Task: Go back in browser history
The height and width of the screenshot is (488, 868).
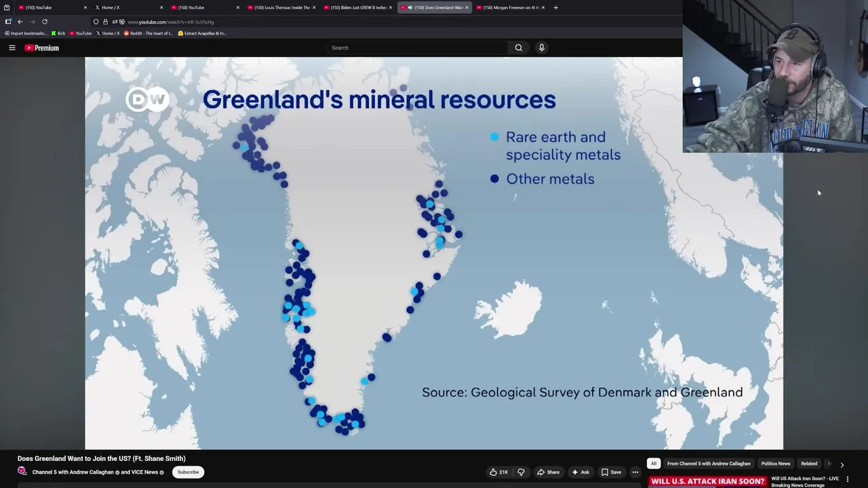Action: [20, 22]
